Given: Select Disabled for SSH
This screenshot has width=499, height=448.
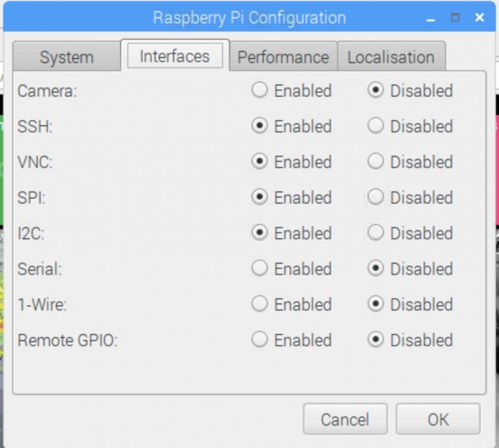Looking at the screenshot, I should (375, 126).
